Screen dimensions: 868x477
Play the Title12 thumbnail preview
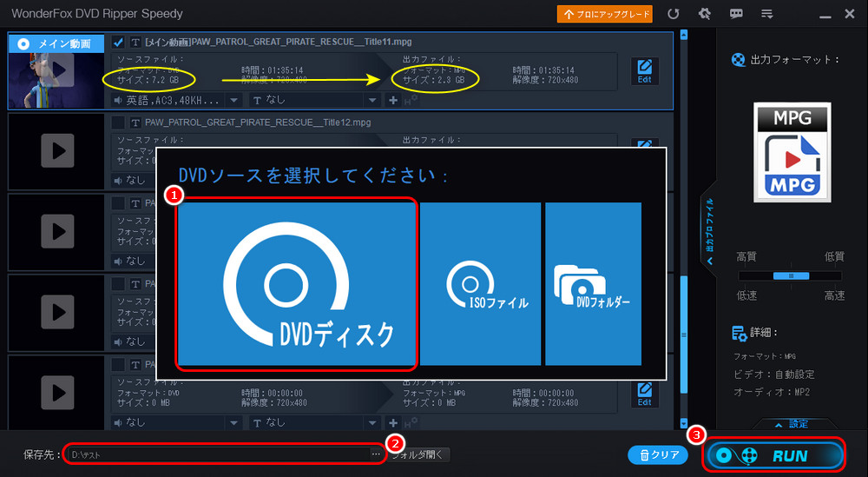click(x=57, y=150)
